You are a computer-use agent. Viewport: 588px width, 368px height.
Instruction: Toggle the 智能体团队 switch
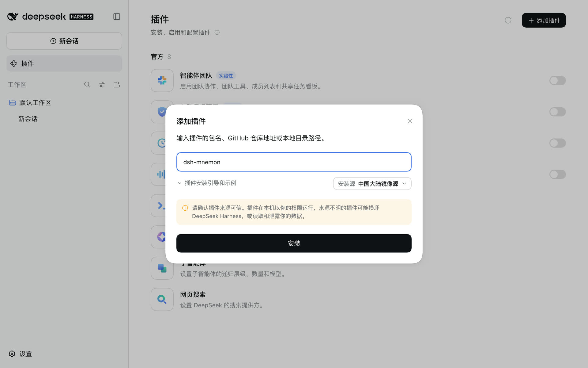[x=557, y=81]
